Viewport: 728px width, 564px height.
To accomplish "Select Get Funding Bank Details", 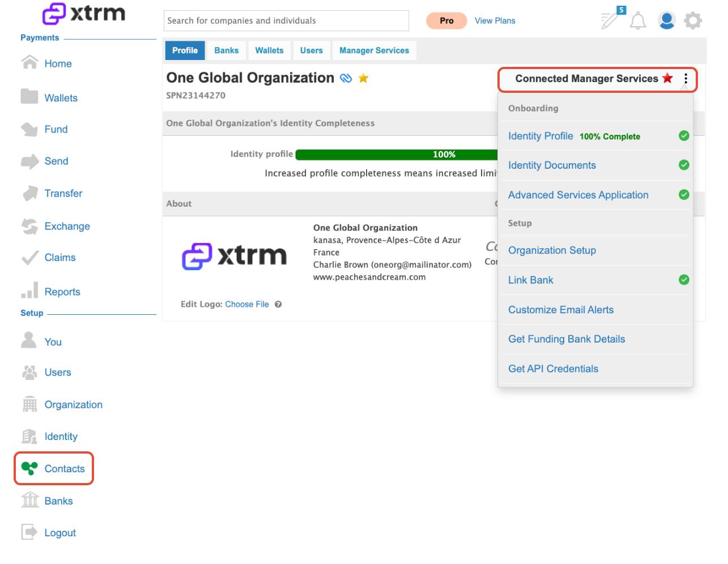I will [567, 339].
